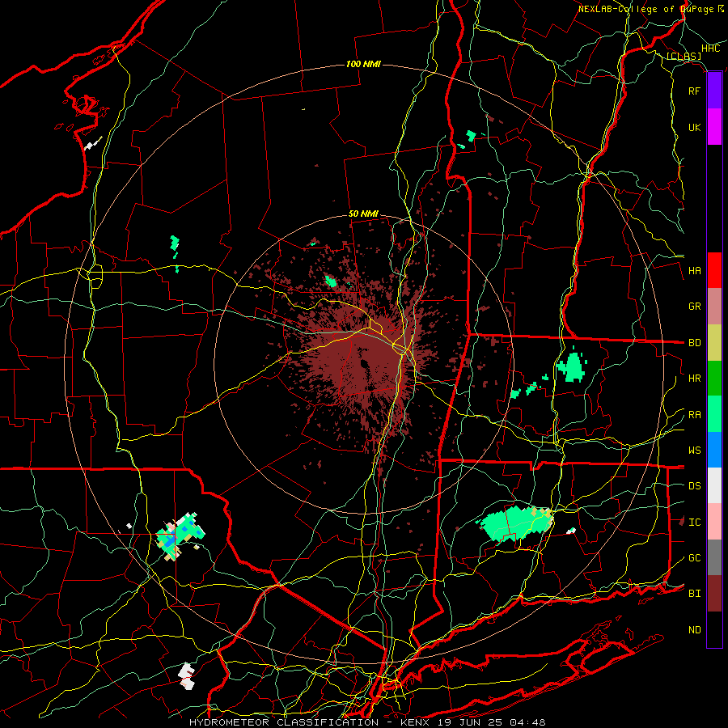Click the [CLAS] units label
728x728 pixels.
pyautogui.click(x=684, y=57)
